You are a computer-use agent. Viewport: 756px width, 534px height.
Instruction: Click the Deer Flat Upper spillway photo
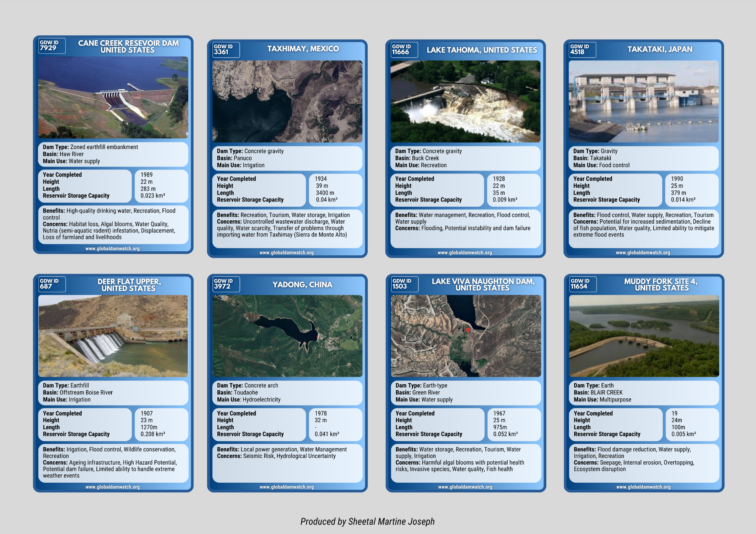coord(113,336)
